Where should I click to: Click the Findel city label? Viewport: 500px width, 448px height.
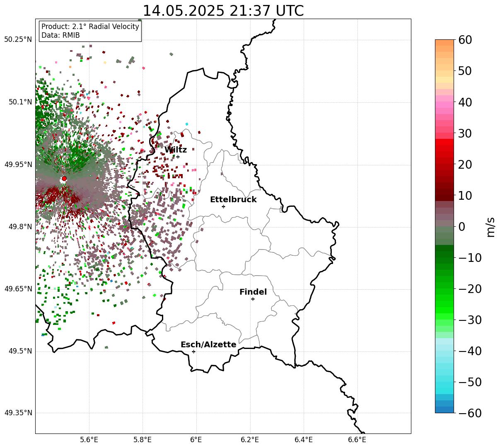click(253, 292)
